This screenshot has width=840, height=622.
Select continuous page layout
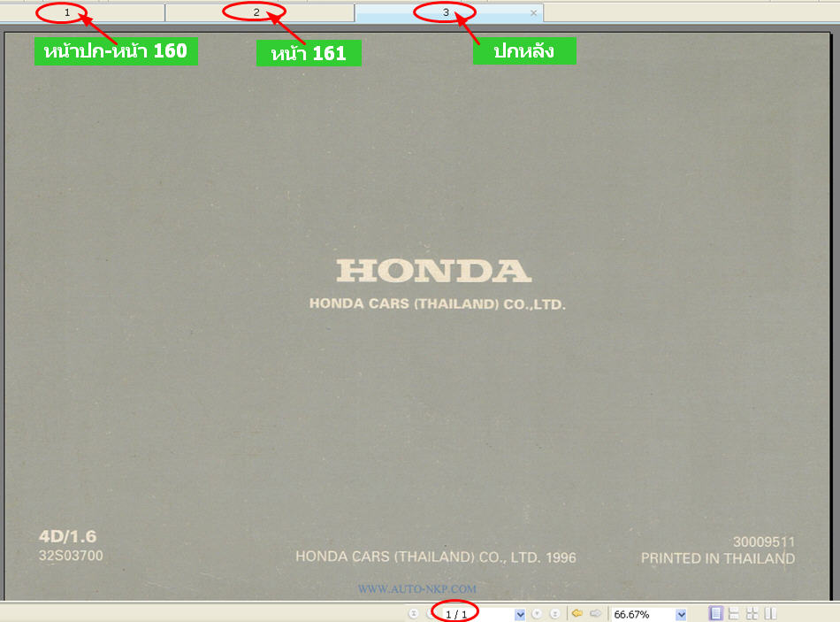[x=734, y=613]
